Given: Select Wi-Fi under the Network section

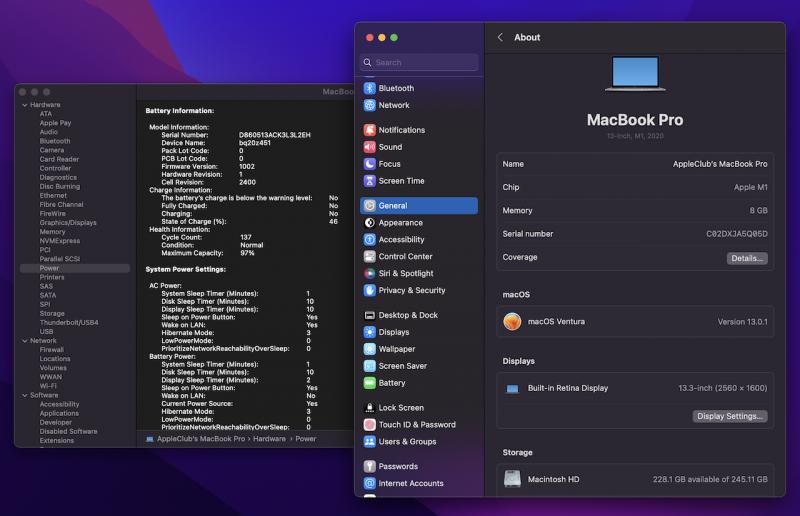Looking at the screenshot, I should coord(48,385).
